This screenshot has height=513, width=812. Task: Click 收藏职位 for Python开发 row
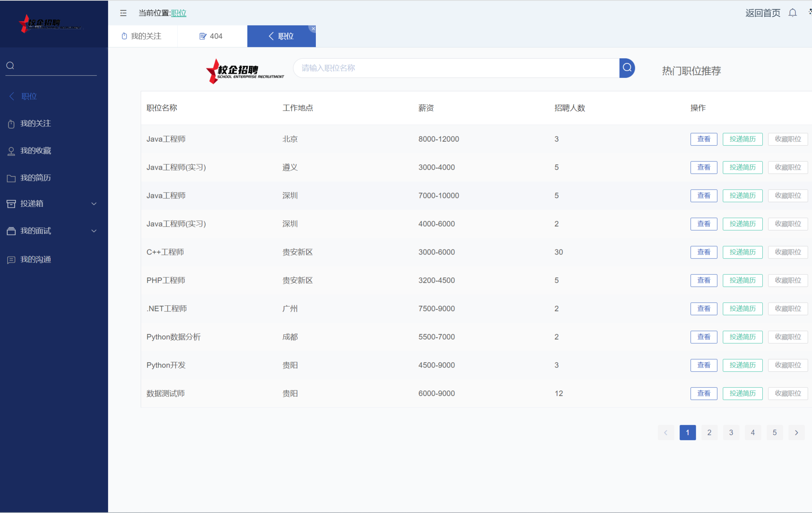pos(788,365)
